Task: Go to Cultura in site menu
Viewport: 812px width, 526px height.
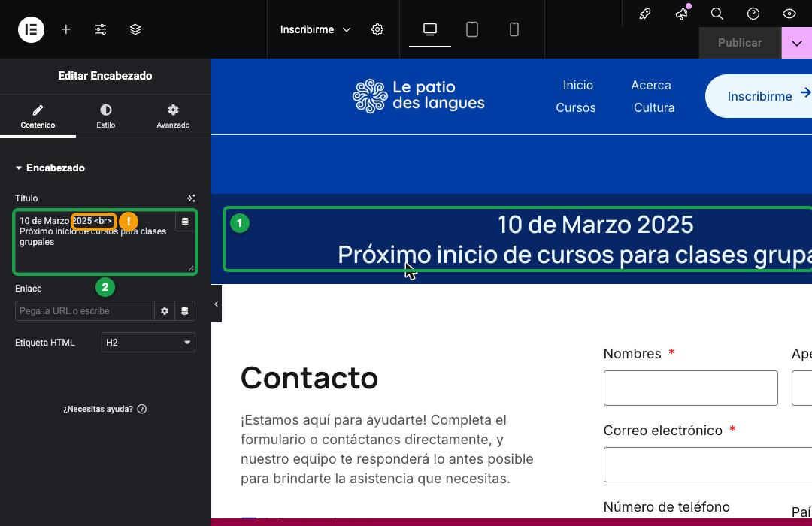Action: 654,107
